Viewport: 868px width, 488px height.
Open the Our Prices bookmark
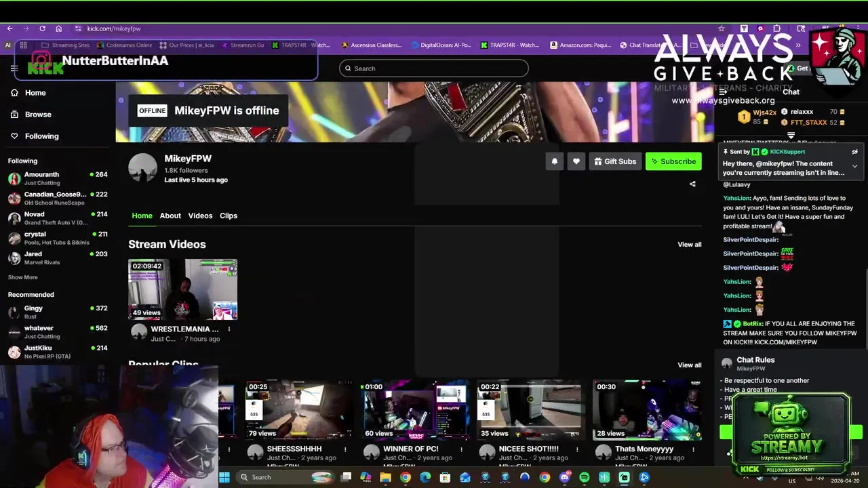pos(186,45)
